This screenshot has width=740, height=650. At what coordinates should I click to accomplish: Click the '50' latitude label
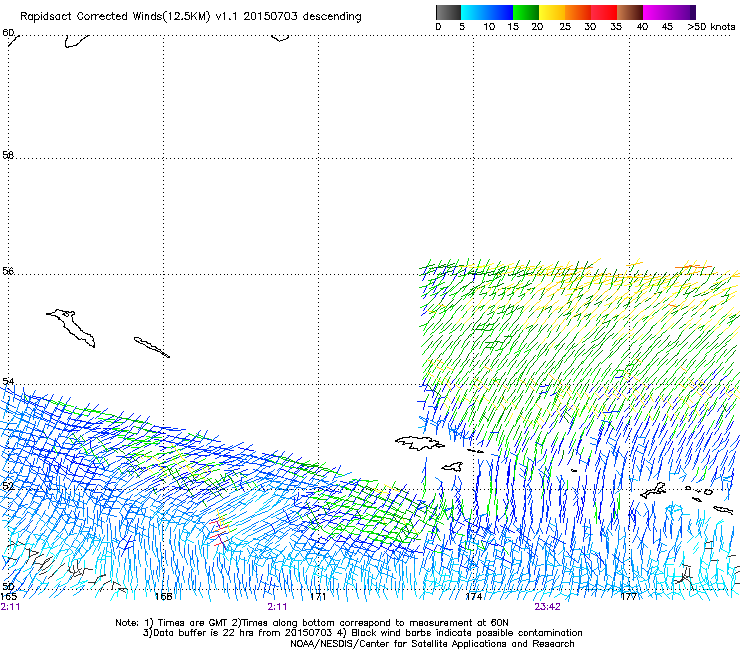pyautogui.click(x=8, y=586)
